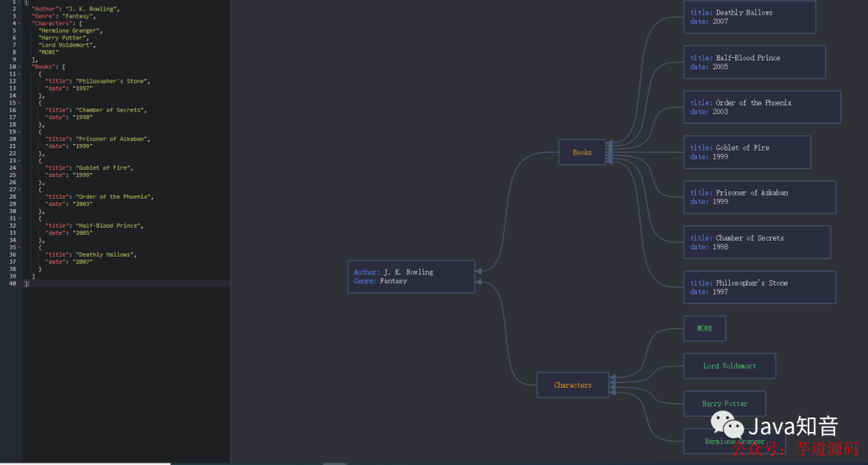Fold the Deathly Hallows object at line 35
868x465 pixels.
point(20,247)
